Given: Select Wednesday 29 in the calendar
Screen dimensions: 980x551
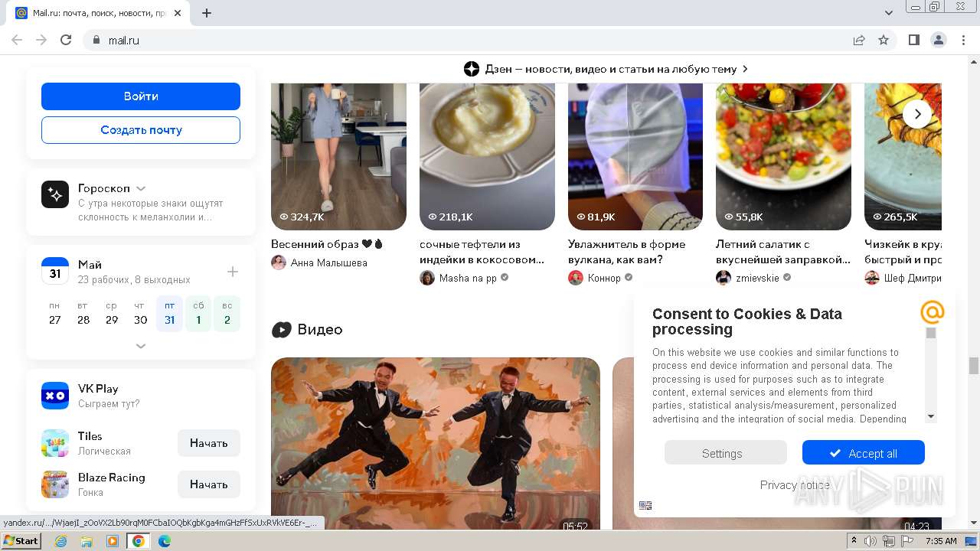Looking at the screenshot, I should click(x=112, y=314).
